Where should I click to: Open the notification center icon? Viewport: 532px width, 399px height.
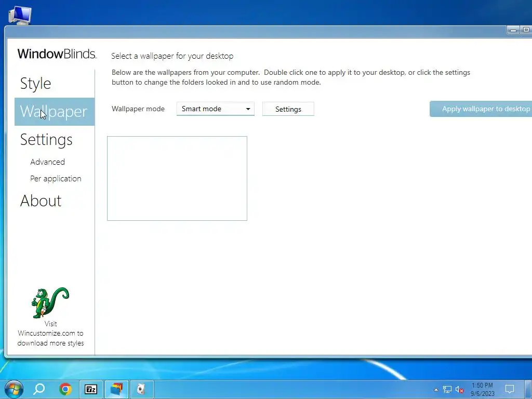[510, 389]
